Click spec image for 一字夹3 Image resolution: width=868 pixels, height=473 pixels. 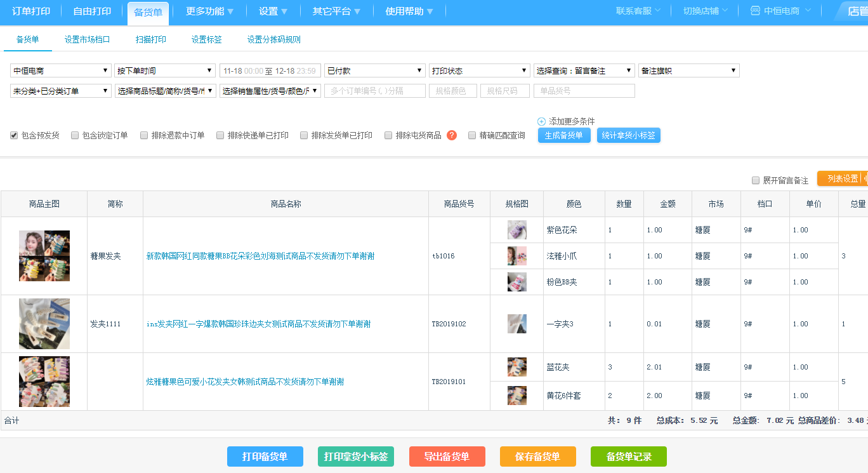point(517,324)
